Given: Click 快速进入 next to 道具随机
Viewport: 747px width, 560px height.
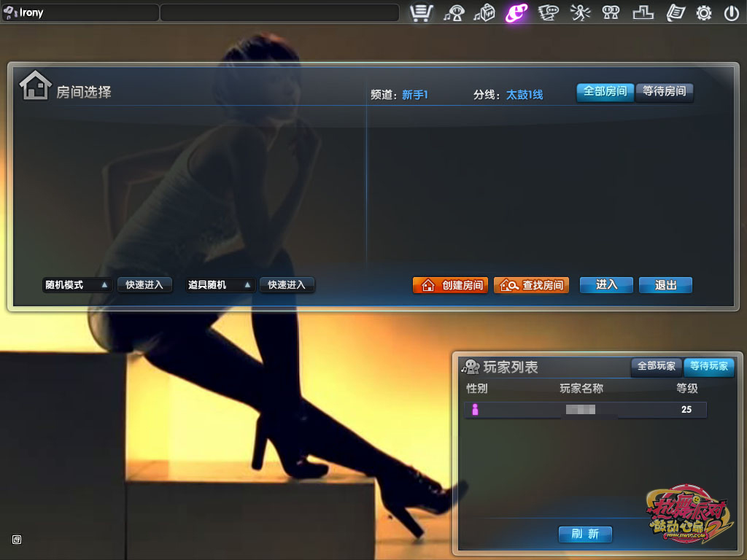Looking at the screenshot, I should click(287, 285).
